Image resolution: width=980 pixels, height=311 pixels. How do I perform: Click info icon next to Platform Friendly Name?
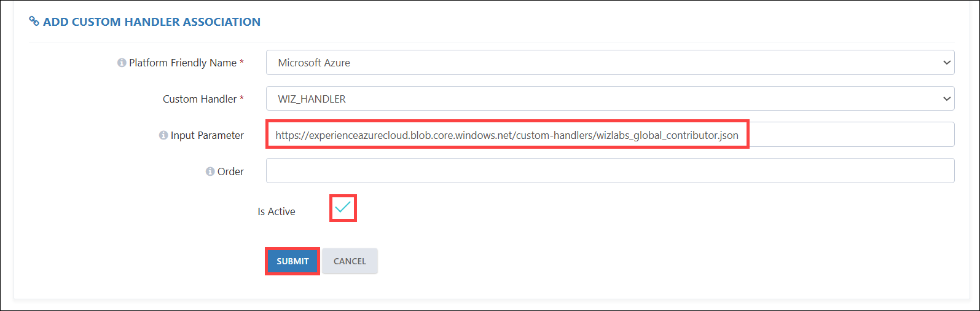(x=122, y=63)
